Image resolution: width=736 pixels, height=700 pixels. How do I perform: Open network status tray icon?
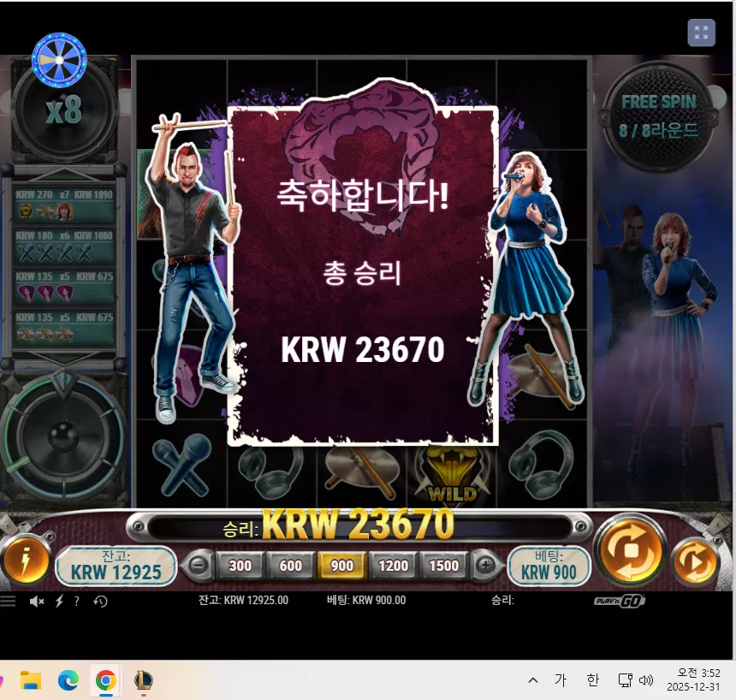pos(626,680)
